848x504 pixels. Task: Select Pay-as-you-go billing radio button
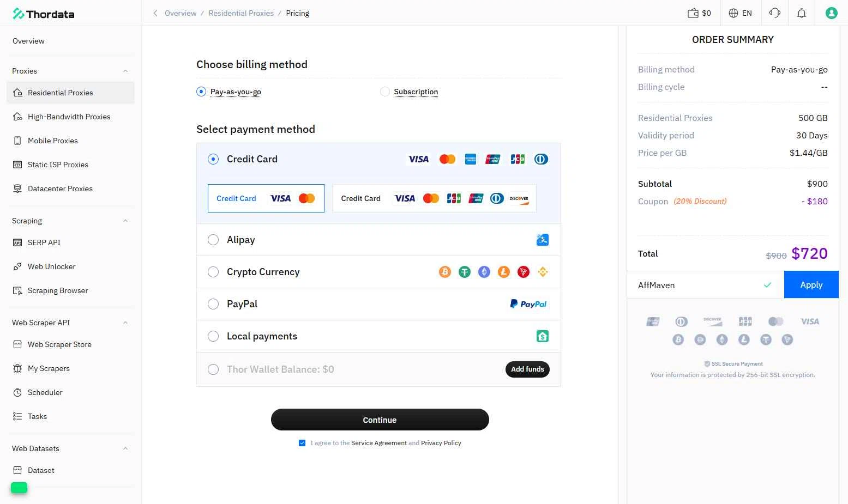(x=201, y=92)
